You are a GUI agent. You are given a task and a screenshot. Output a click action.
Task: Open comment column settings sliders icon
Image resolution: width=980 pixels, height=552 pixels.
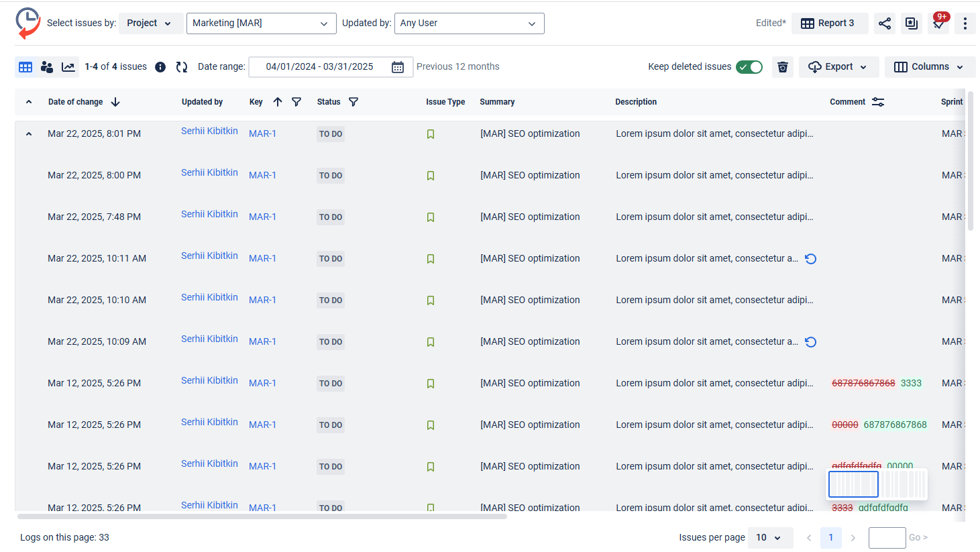click(x=878, y=102)
